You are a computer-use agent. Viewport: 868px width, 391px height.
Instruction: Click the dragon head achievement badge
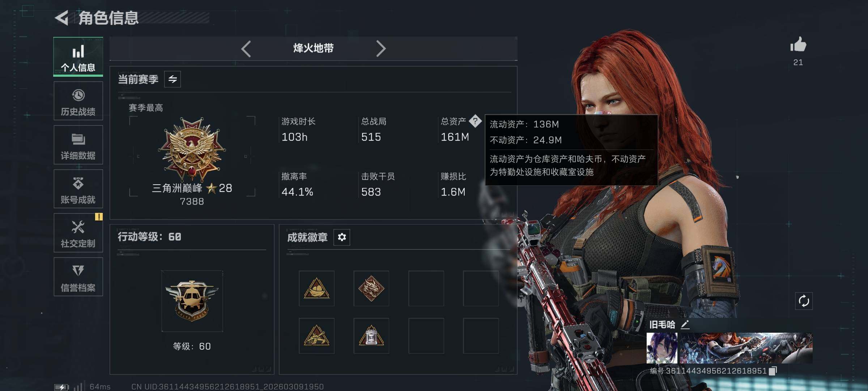[371, 289]
